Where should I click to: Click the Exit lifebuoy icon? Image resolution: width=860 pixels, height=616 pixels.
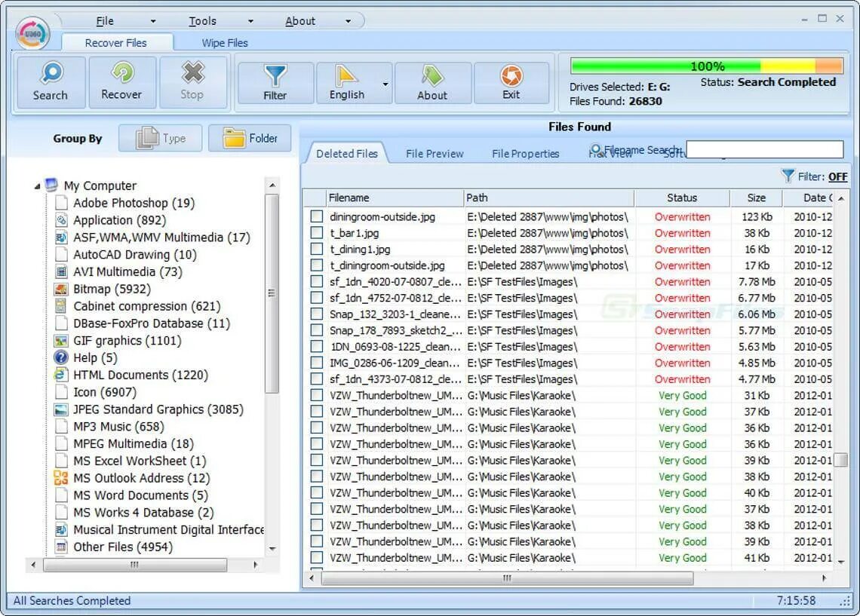coord(511,76)
